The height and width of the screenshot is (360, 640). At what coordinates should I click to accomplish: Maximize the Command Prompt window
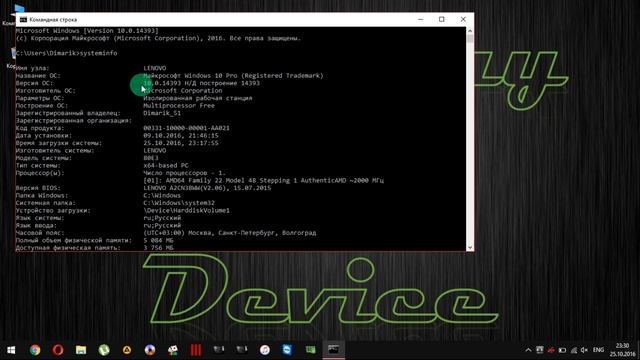(442, 20)
